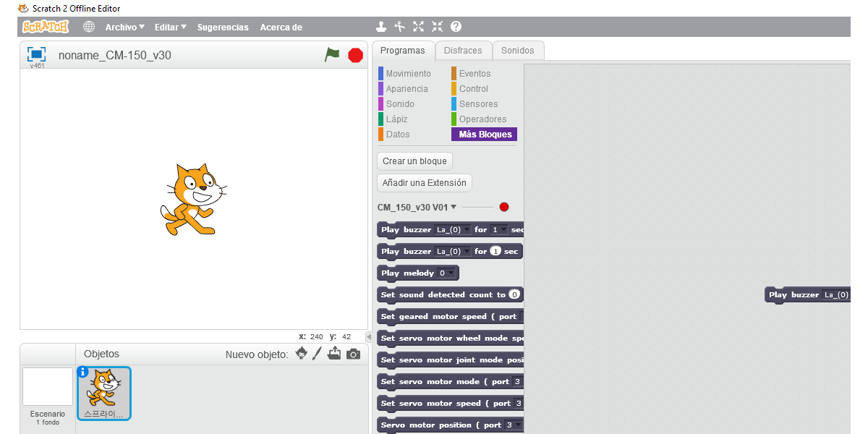Image resolution: width=868 pixels, height=434 pixels.
Task: Select the scissors Delete tool
Action: click(400, 27)
